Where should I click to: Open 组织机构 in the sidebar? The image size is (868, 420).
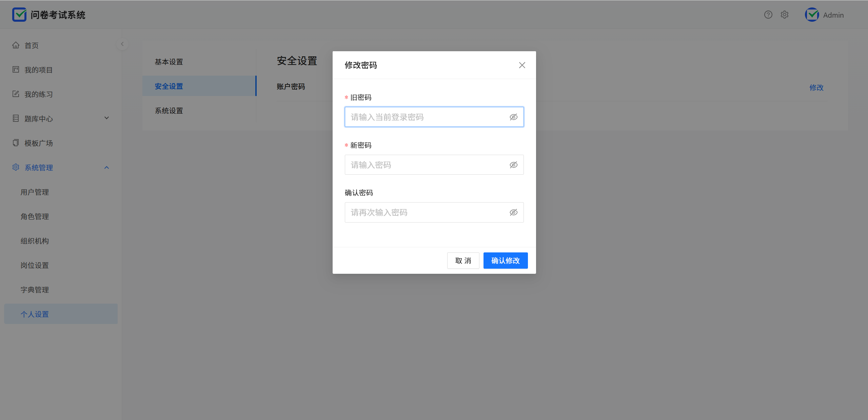61,241
